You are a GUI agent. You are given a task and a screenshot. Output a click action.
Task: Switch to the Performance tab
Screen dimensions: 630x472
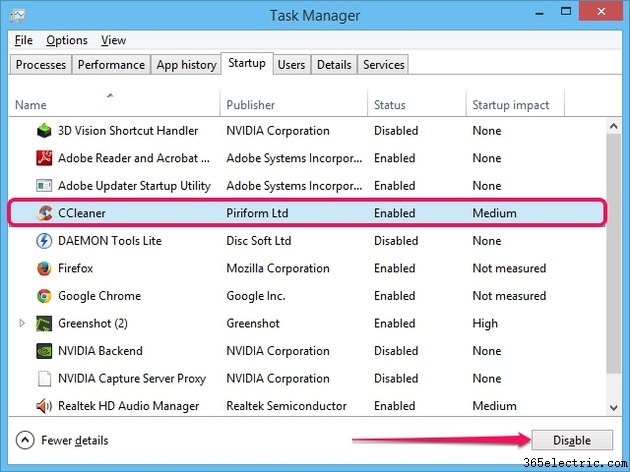pos(111,65)
